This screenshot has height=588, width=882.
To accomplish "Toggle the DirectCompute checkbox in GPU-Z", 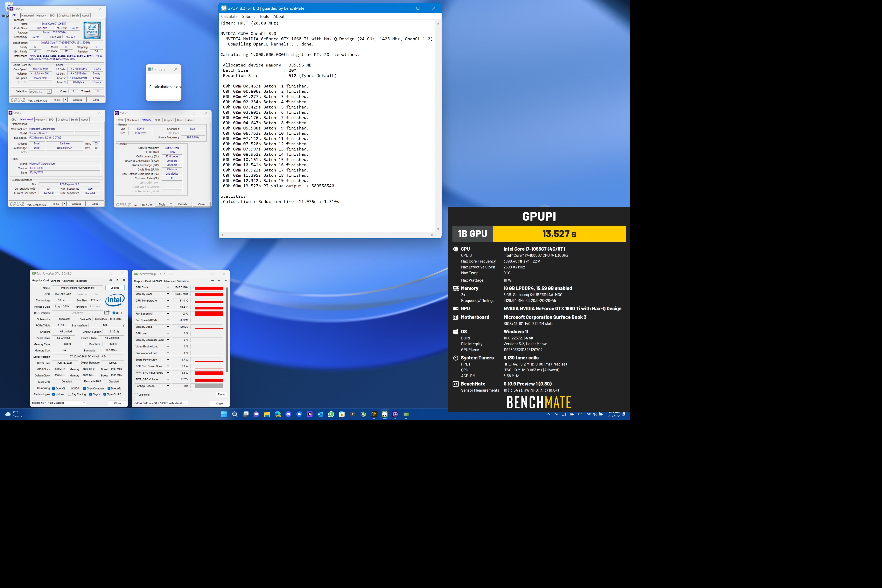I will coord(85,388).
